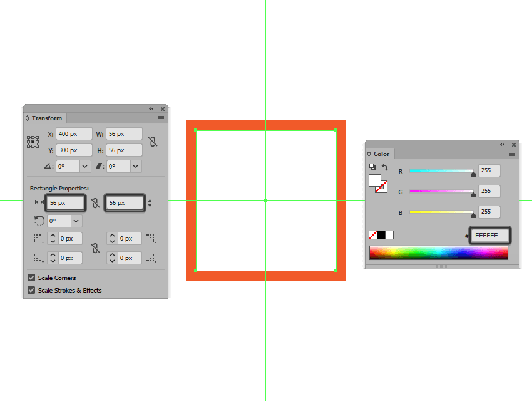This screenshot has width=532, height=401.
Task: Open the Transform panel flyout menu icon
Action: 161,118
